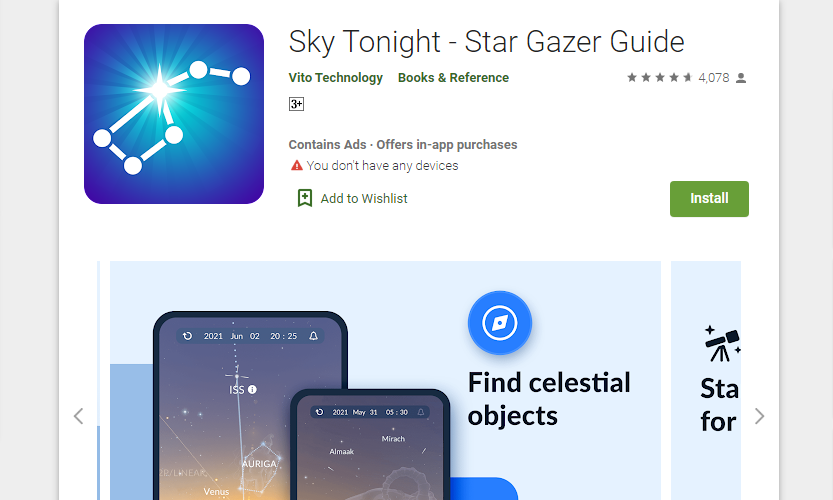Click the star rating display
This screenshot has height=500, width=833.
(659, 78)
